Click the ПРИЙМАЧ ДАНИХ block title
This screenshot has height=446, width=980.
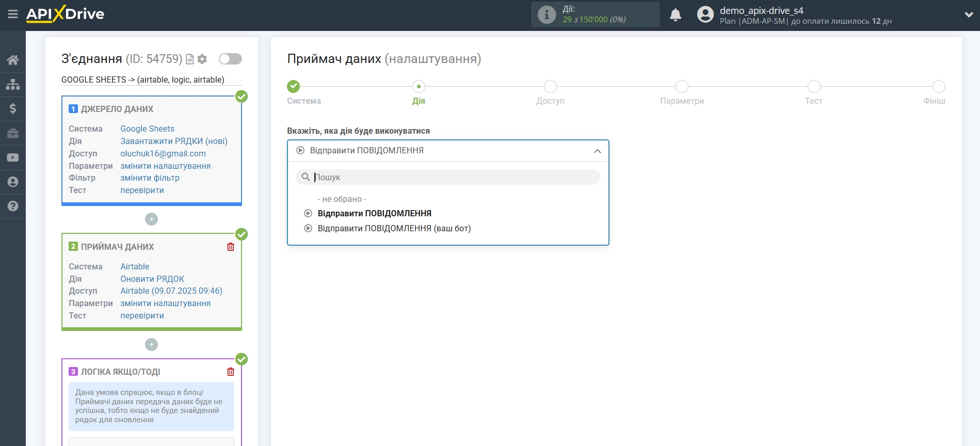coord(117,247)
